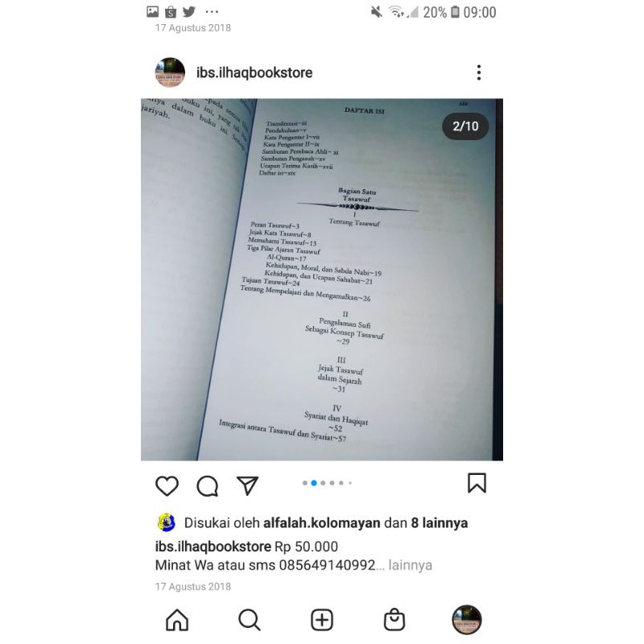Viewport: 644px width, 644px height.
Task: Open the Search magnifier tab
Action: (250, 619)
